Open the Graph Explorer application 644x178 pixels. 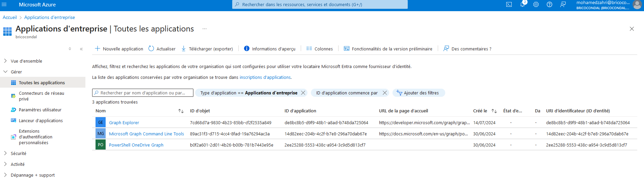[x=124, y=123]
